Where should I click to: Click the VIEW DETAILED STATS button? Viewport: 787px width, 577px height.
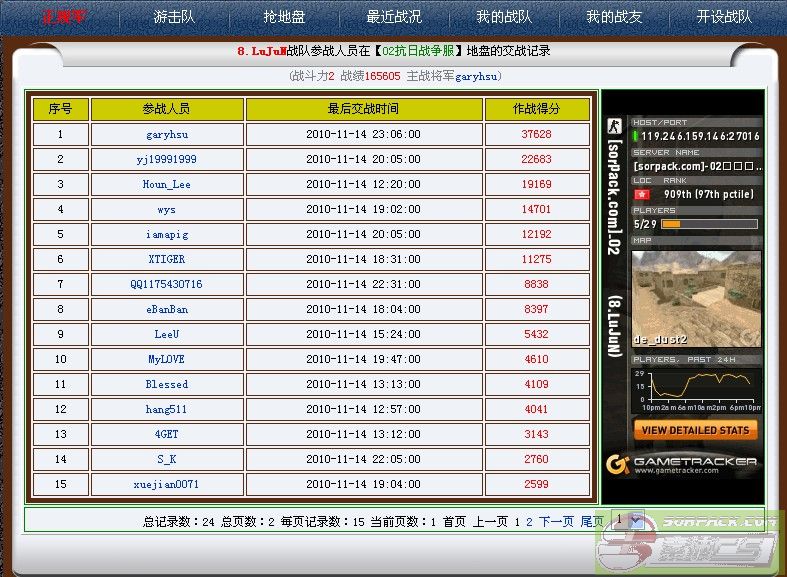coord(695,430)
